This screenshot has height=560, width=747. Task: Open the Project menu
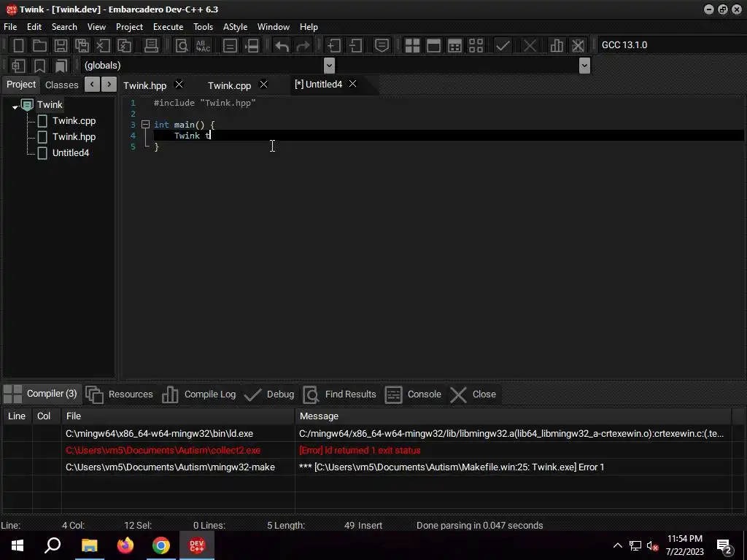(129, 27)
